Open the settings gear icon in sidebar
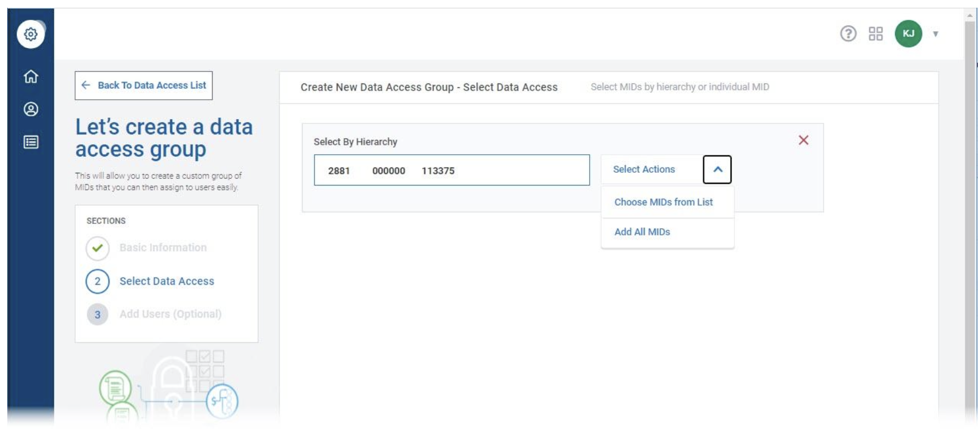 31,34
